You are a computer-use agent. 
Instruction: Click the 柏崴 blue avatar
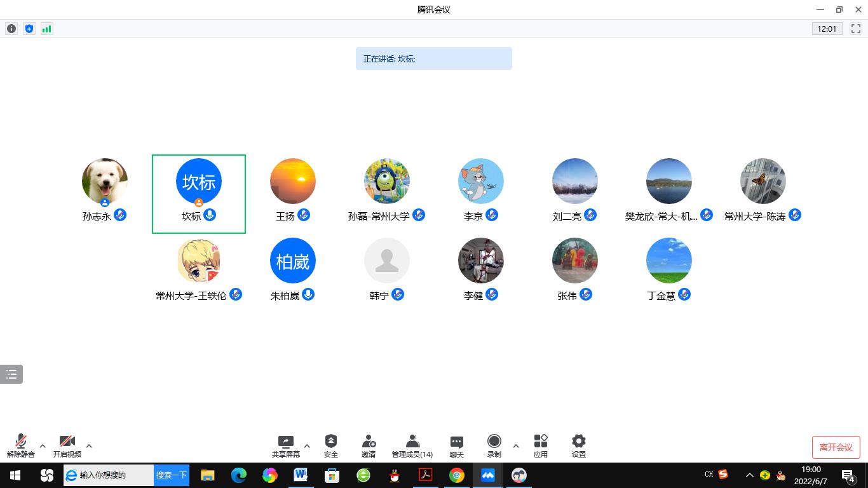click(293, 261)
